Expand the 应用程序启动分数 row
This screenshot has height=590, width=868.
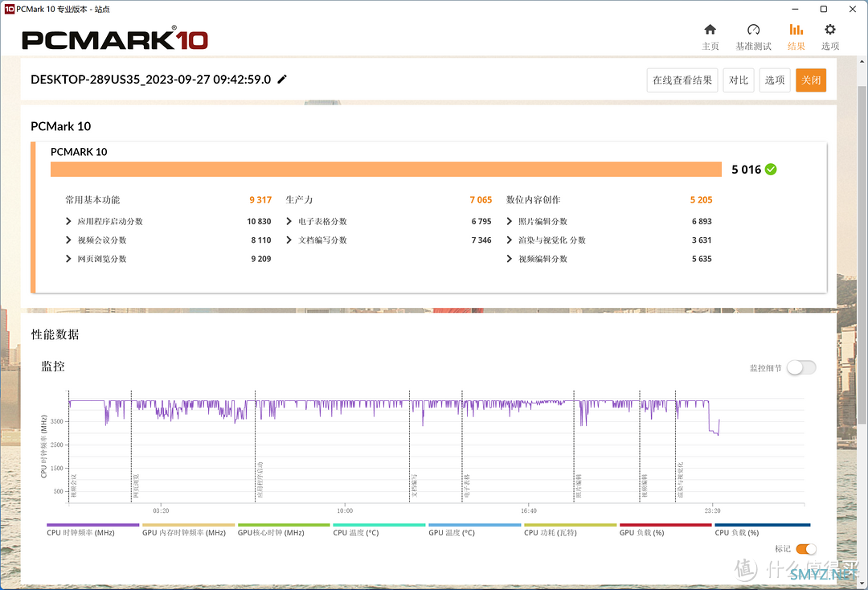[x=68, y=221]
